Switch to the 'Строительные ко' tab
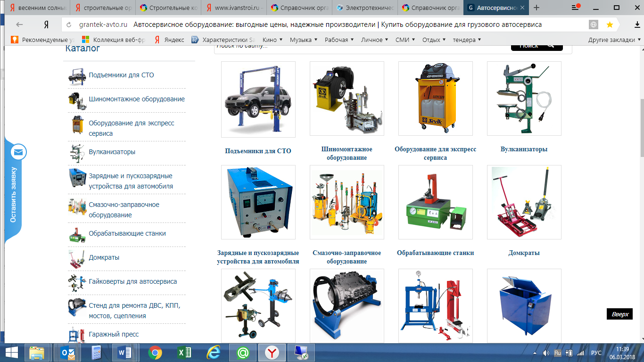 click(x=169, y=8)
